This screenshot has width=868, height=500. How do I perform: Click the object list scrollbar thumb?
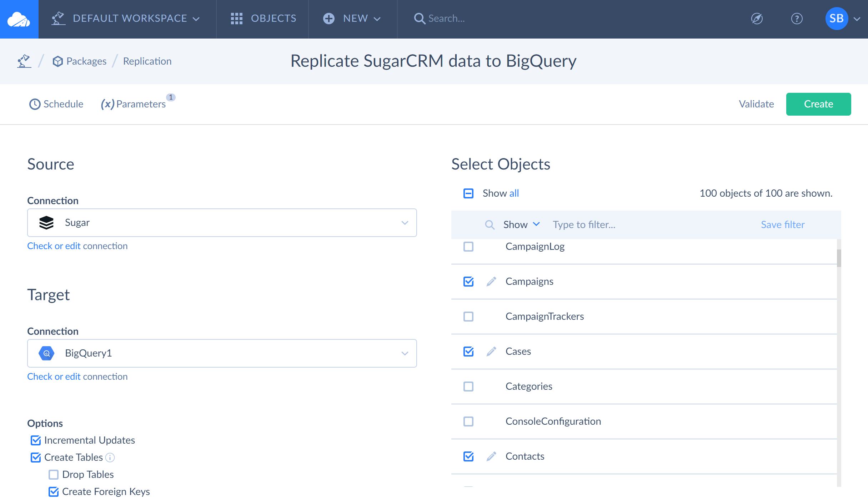click(x=839, y=258)
